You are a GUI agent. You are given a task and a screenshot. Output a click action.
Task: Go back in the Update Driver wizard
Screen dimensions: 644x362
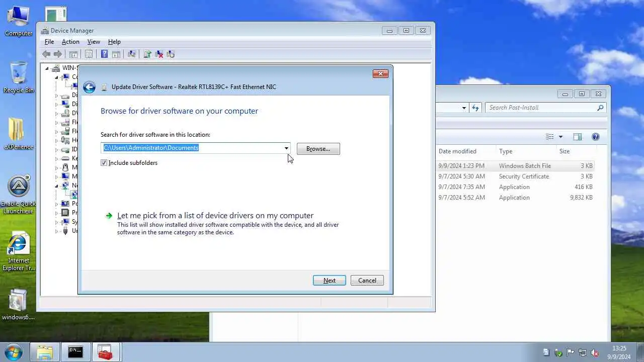[89, 87]
